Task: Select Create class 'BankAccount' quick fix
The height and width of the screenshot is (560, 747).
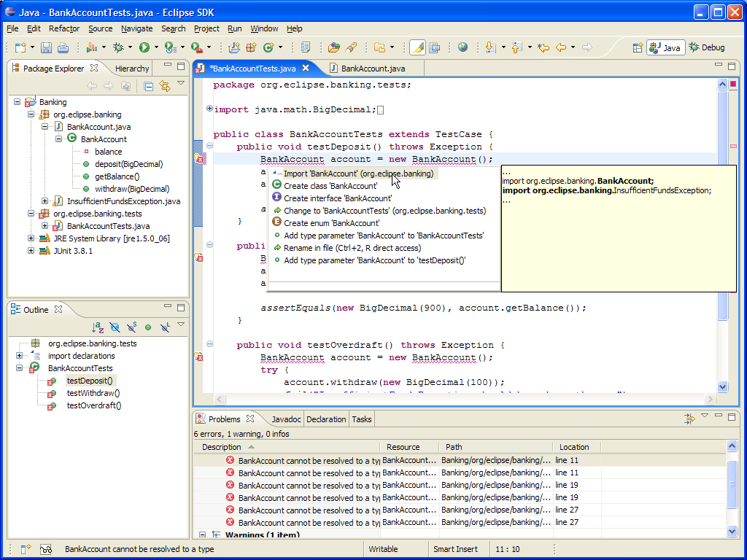Action: tap(330, 186)
